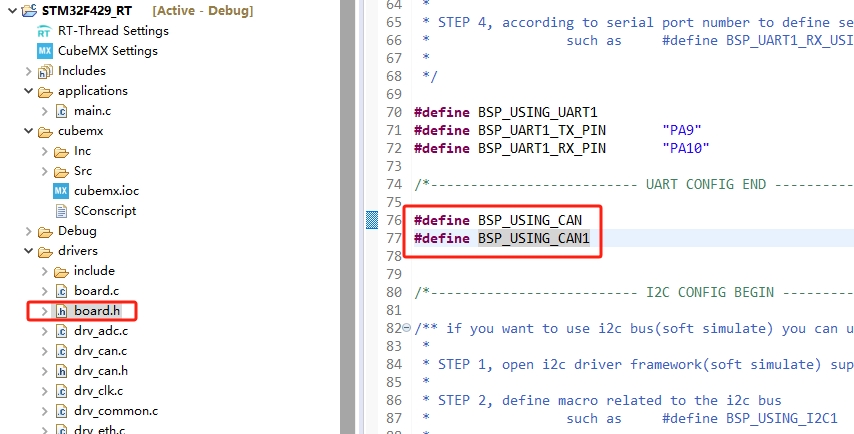Click the I2C CONFIG BEGIN comment line
The height and width of the screenshot is (434, 854).
tap(634, 292)
